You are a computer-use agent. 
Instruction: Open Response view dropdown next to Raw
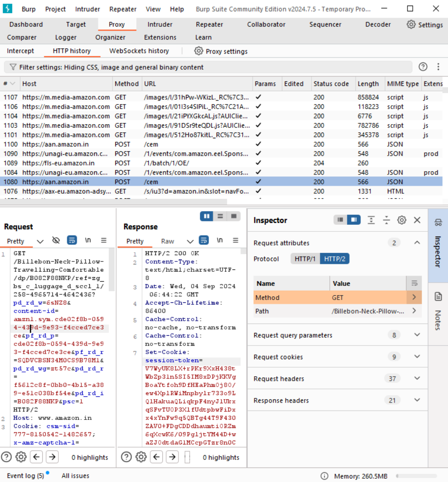(190, 241)
